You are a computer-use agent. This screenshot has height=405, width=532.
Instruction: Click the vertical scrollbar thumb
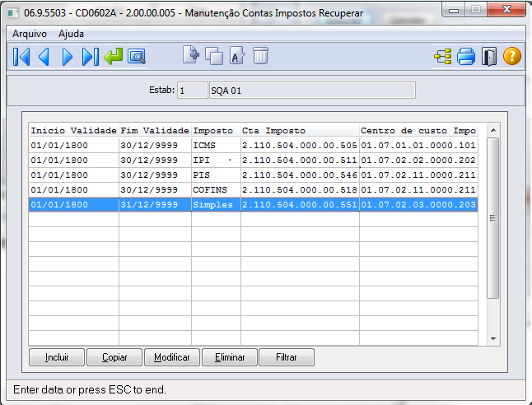click(493, 218)
